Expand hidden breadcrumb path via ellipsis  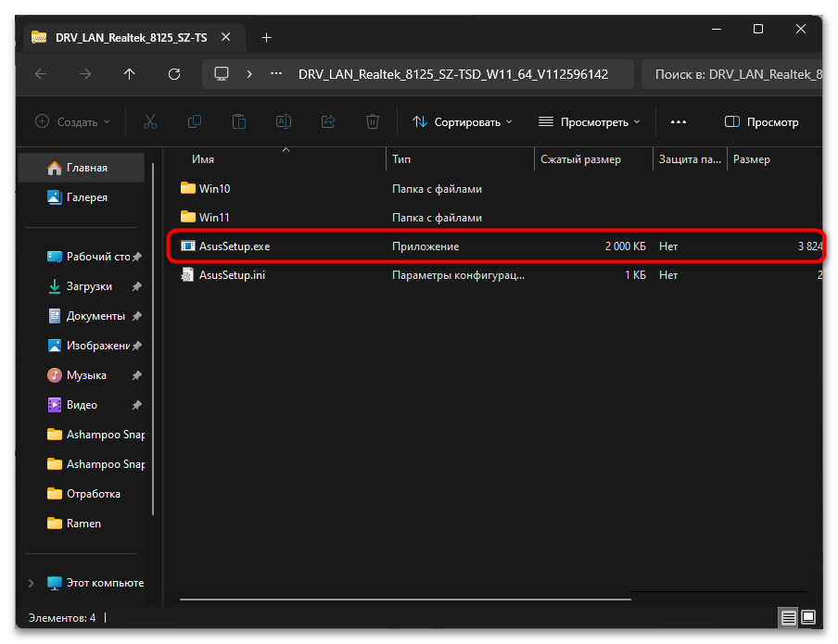tap(276, 74)
